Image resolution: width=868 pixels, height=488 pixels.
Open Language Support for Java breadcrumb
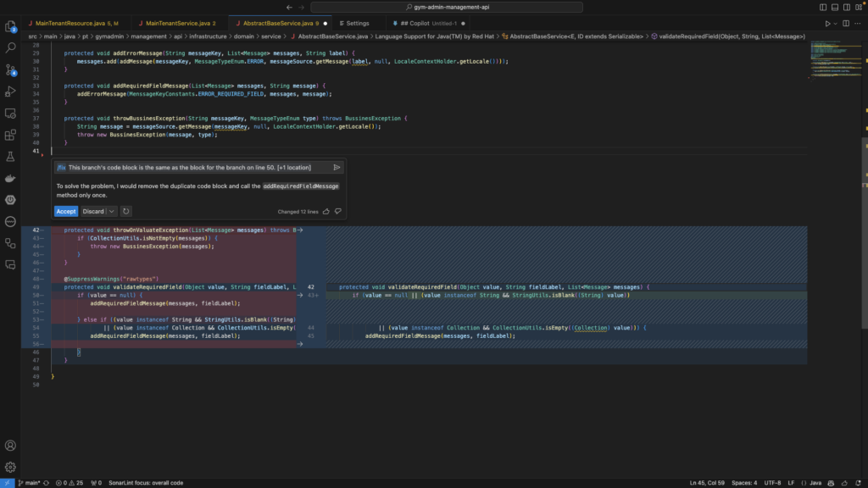coord(435,36)
